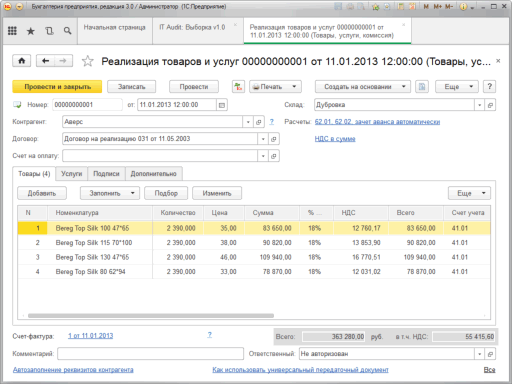512x384 pixels.
Task: Open the table Еще menu
Action: [x=469, y=193]
